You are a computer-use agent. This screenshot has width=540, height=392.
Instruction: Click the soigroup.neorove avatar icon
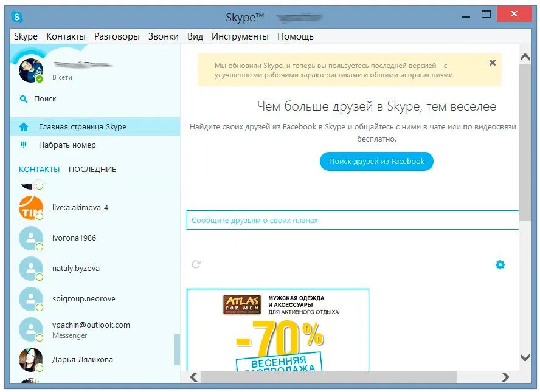point(31,299)
